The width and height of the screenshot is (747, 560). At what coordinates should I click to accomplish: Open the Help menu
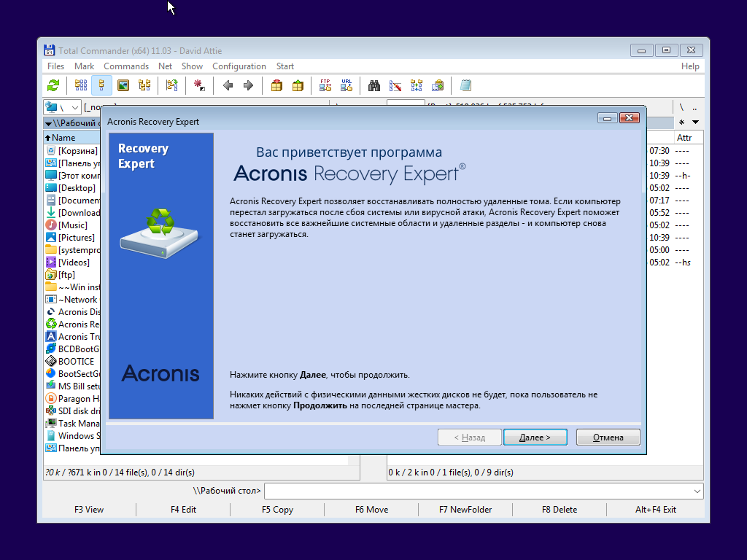click(690, 66)
